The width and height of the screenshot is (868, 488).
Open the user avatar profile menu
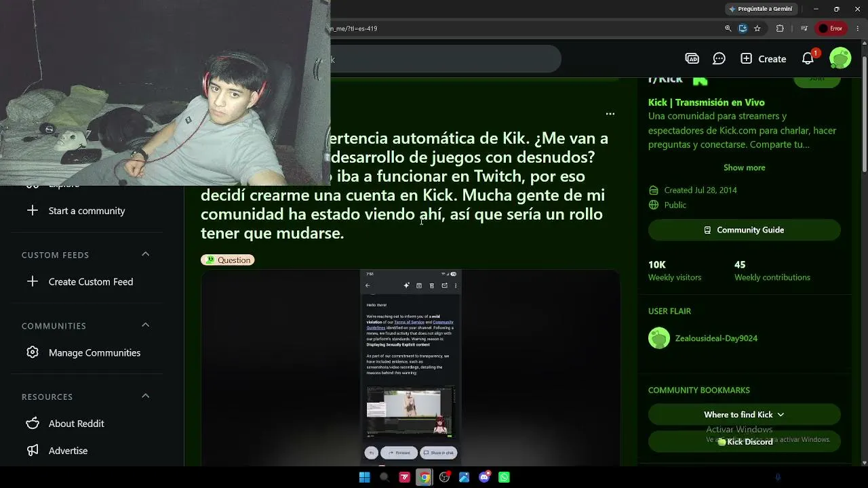pos(840,58)
